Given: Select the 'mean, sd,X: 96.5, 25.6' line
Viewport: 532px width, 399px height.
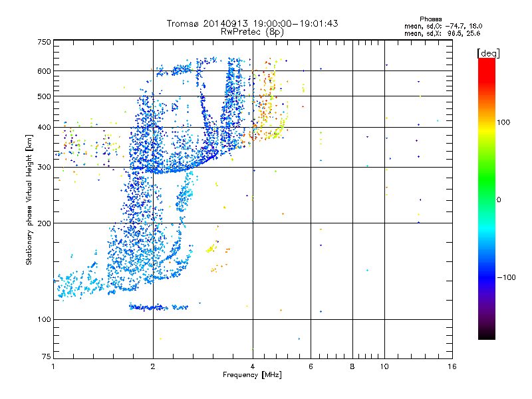Looking at the screenshot, I should [442, 33].
